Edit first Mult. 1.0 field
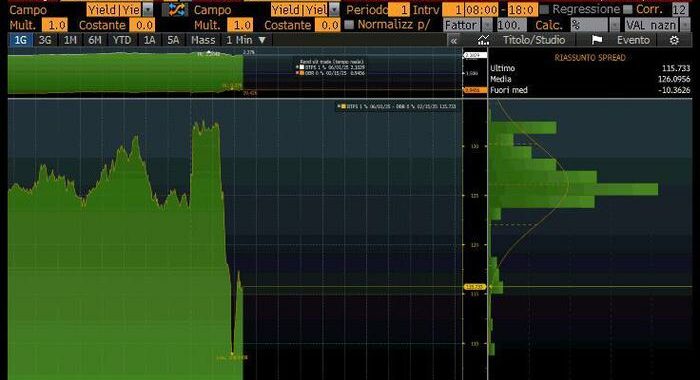Viewport: 700px width, 380px height. (x=55, y=25)
